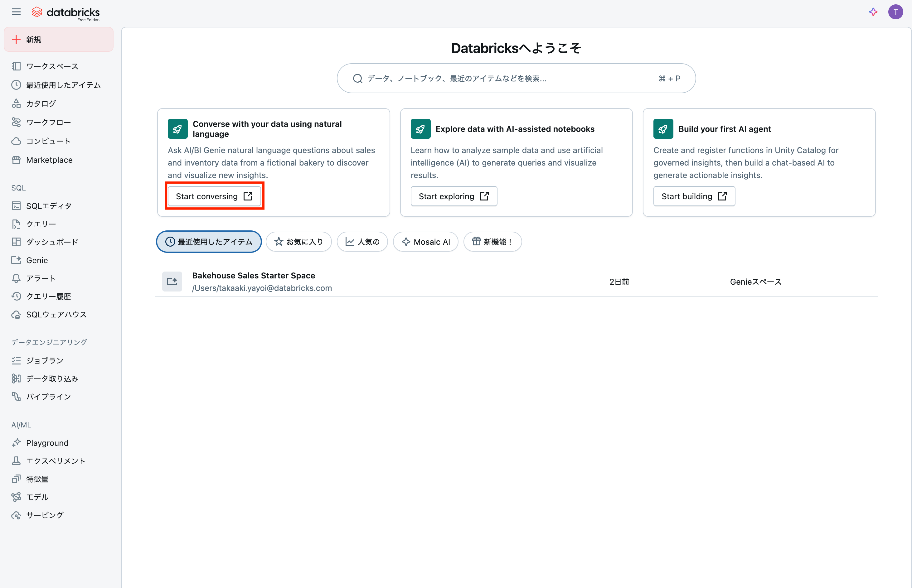Image resolution: width=912 pixels, height=588 pixels.
Task: Click Converse with your data card title
Action: pyautogui.click(x=267, y=129)
